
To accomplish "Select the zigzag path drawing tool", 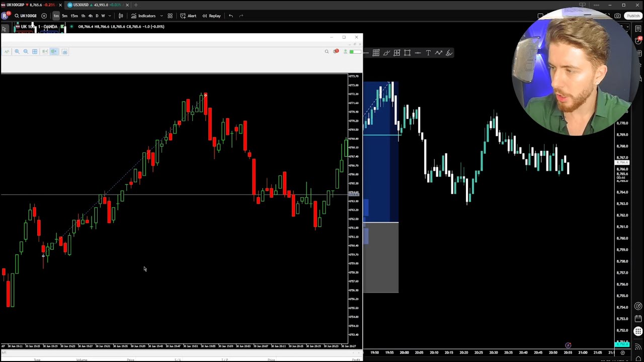I will (x=439, y=53).
